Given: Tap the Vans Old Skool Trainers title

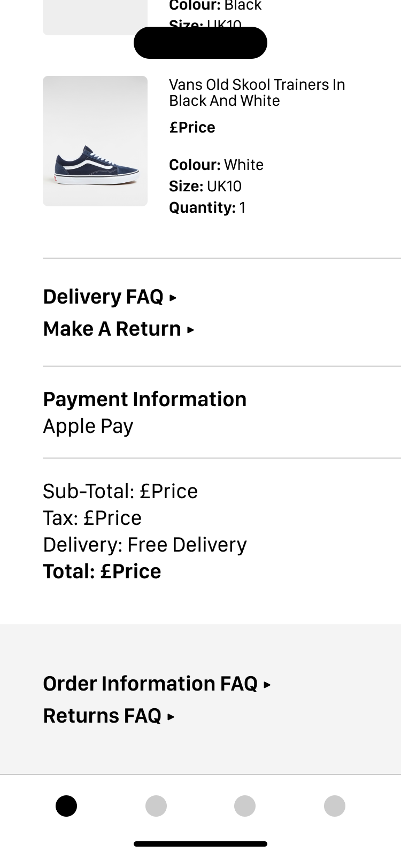Looking at the screenshot, I should [x=257, y=92].
